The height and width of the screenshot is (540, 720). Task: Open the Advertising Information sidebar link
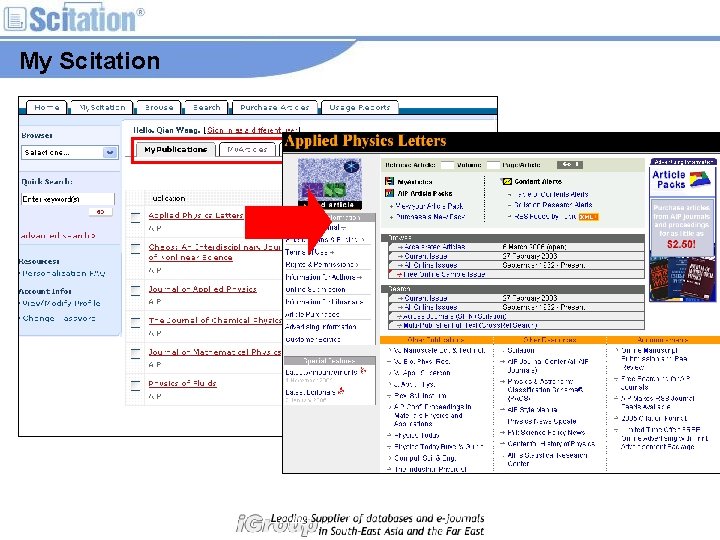[x=321, y=327]
